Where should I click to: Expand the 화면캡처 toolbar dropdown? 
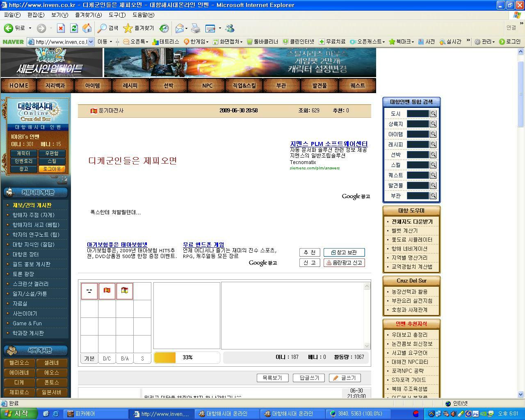click(241, 42)
